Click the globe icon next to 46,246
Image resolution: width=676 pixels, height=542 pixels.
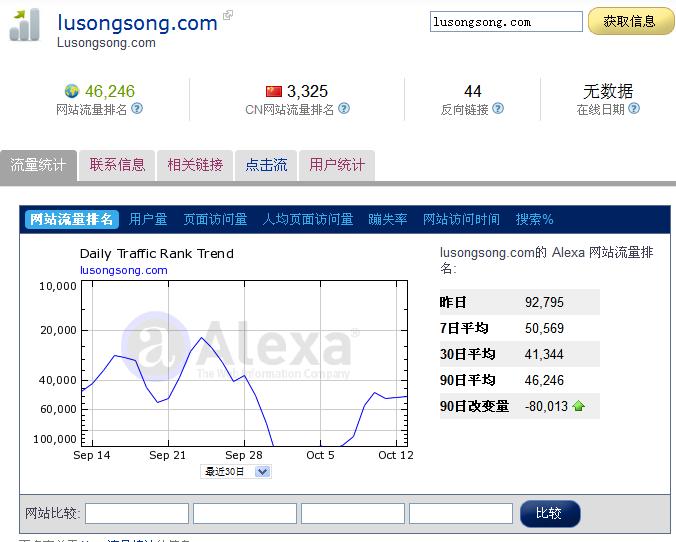(72, 91)
